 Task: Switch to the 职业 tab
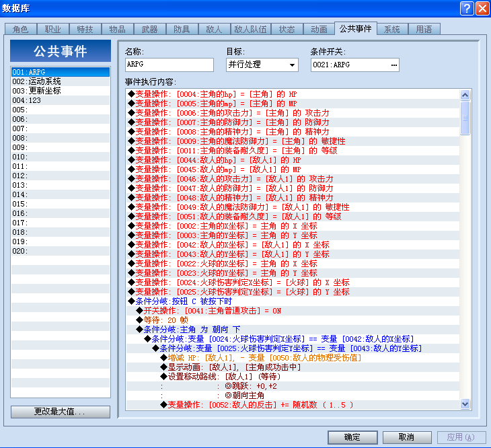pyautogui.click(x=53, y=29)
